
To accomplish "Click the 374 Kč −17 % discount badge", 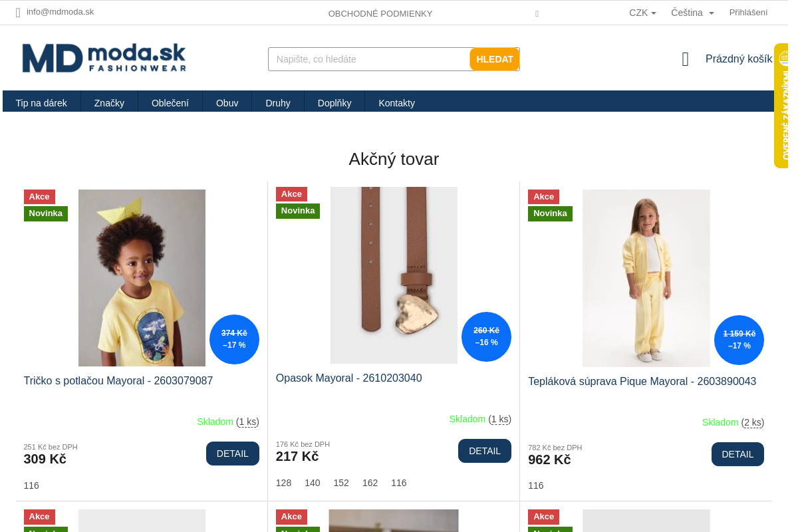I will tap(234, 339).
